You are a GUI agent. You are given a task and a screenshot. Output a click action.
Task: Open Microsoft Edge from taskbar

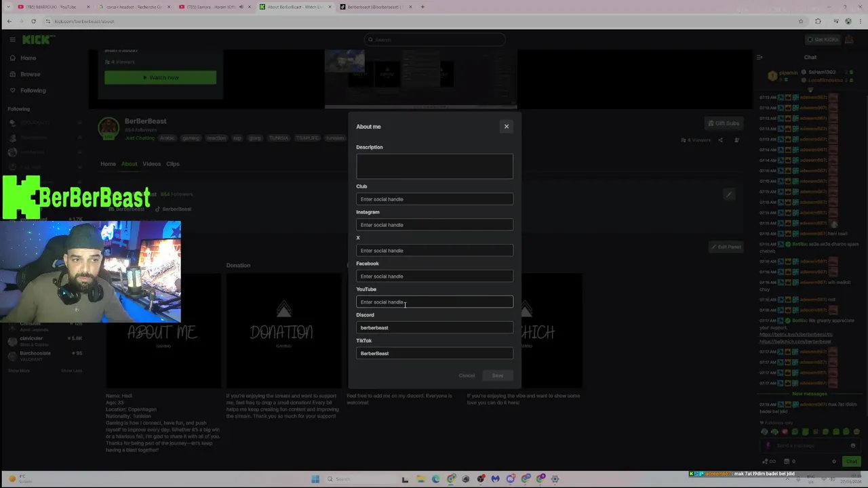pyautogui.click(x=435, y=479)
